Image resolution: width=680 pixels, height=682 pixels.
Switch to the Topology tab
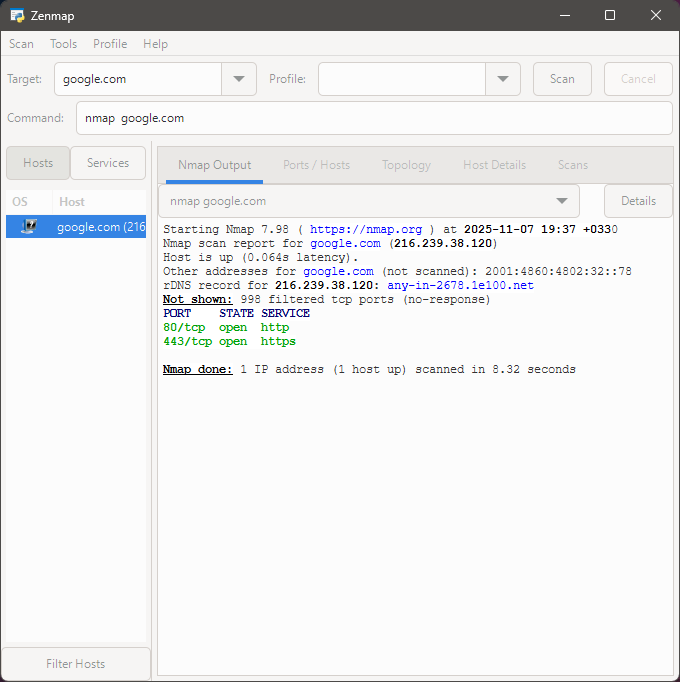click(x=406, y=165)
